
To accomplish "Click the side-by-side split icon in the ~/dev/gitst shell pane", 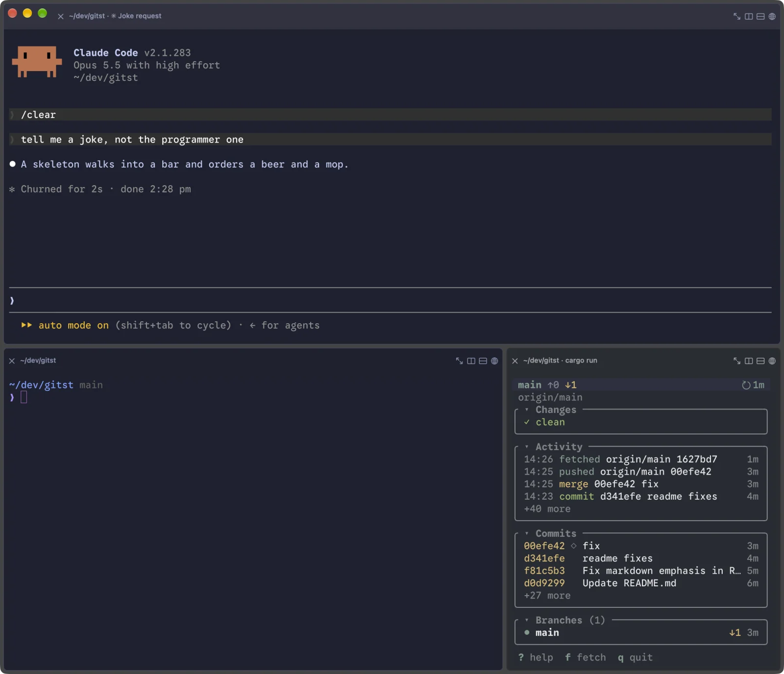I will [471, 361].
